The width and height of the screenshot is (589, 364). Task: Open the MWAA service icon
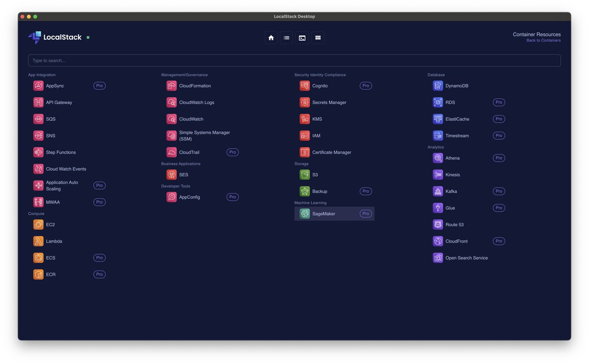(x=38, y=202)
